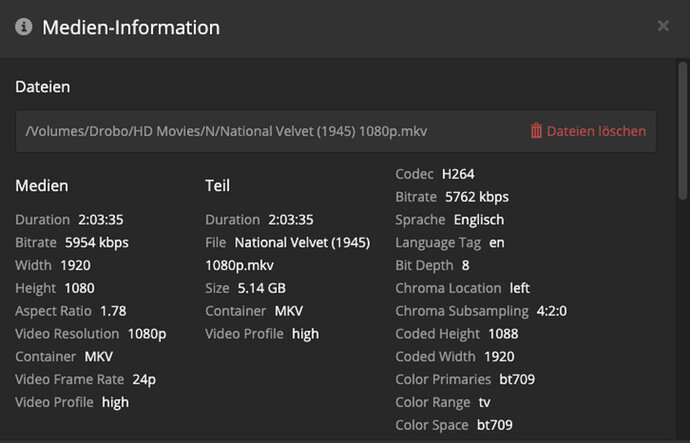Click the 5954 kbps bitrate value

pyautogui.click(x=97, y=242)
